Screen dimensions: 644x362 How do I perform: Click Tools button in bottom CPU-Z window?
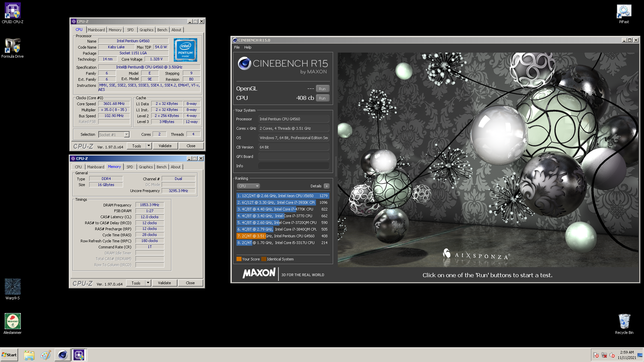(x=136, y=283)
